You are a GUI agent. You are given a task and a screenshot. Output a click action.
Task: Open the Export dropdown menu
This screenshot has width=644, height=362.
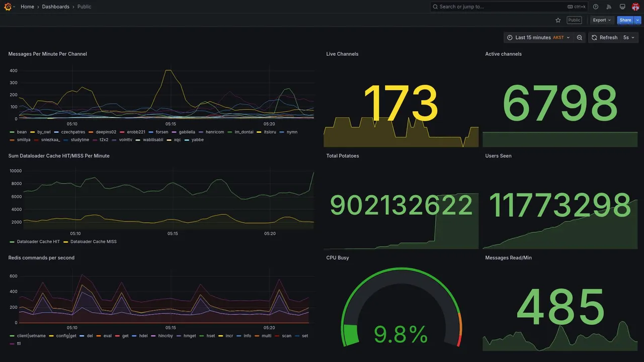tap(602, 20)
